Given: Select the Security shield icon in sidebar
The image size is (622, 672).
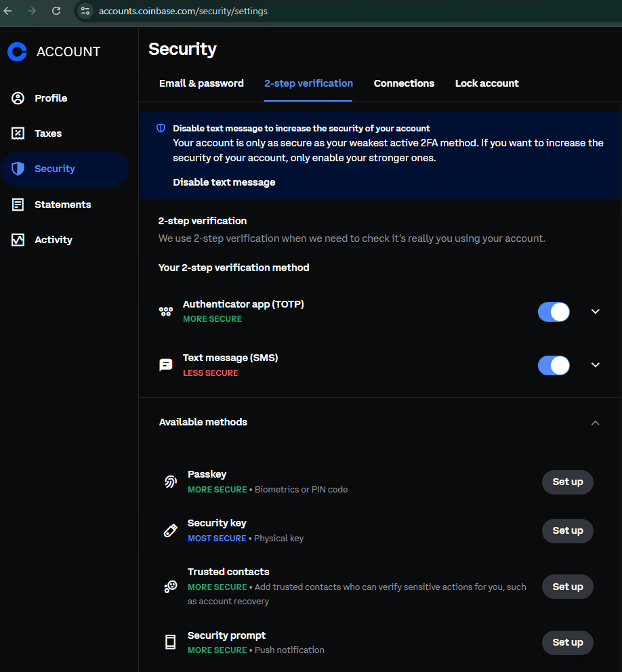Looking at the screenshot, I should click(17, 169).
